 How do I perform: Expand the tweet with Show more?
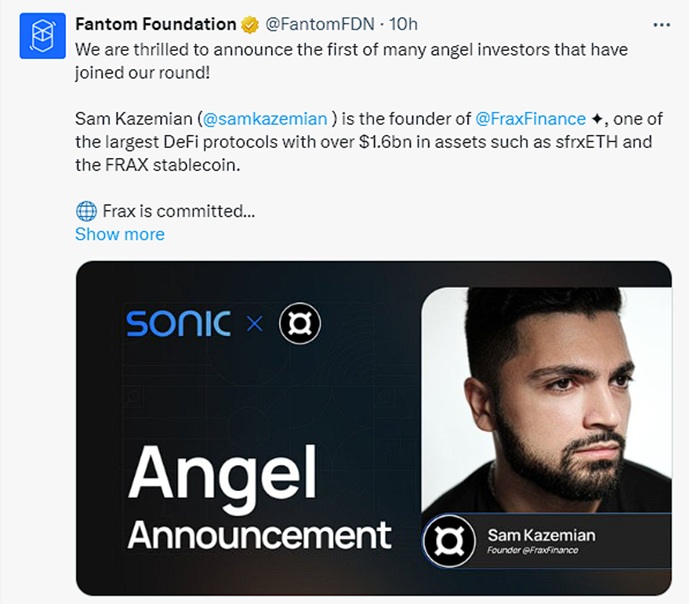(x=120, y=234)
